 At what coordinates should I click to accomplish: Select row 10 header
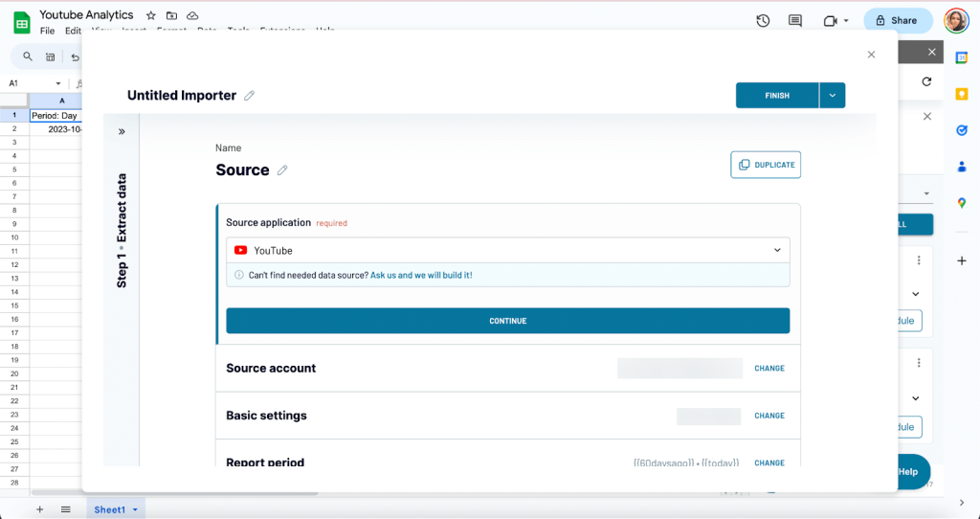[14, 237]
